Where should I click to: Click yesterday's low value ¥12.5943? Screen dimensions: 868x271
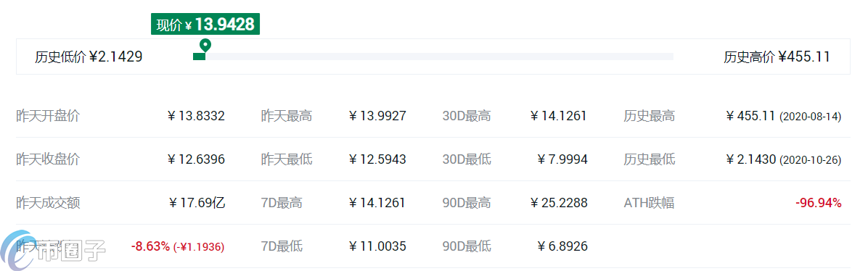click(377, 160)
